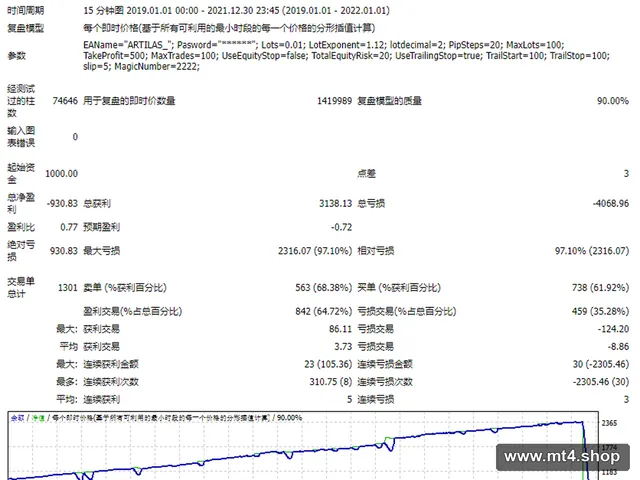The height and width of the screenshot is (480, 640).
Task: Select the tested bars value 74646
Action: (65, 101)
